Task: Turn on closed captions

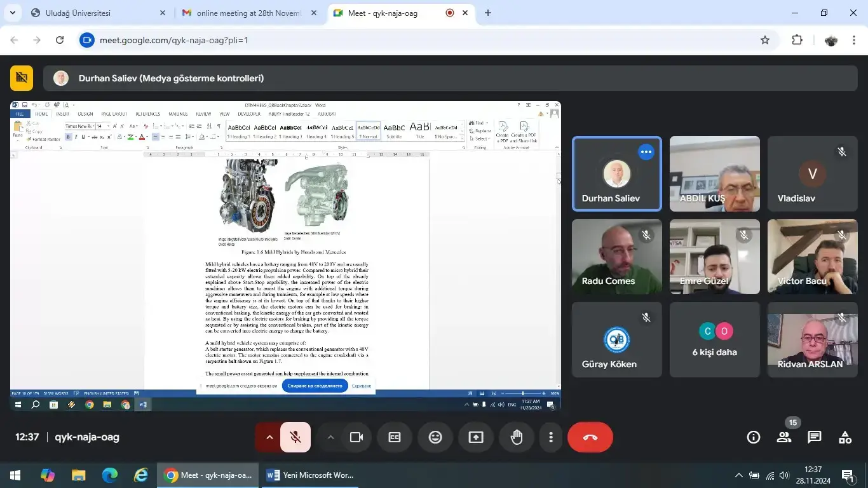Action: [395, 437]
